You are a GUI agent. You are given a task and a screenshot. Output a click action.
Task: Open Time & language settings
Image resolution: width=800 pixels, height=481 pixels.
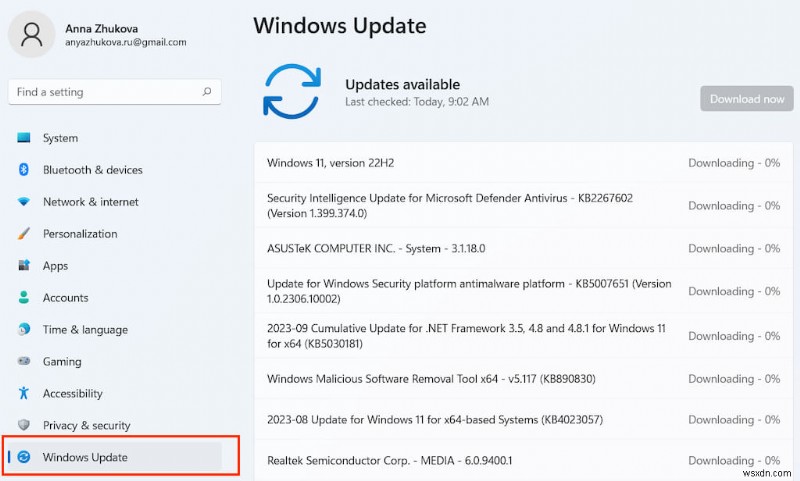point(85,330)
